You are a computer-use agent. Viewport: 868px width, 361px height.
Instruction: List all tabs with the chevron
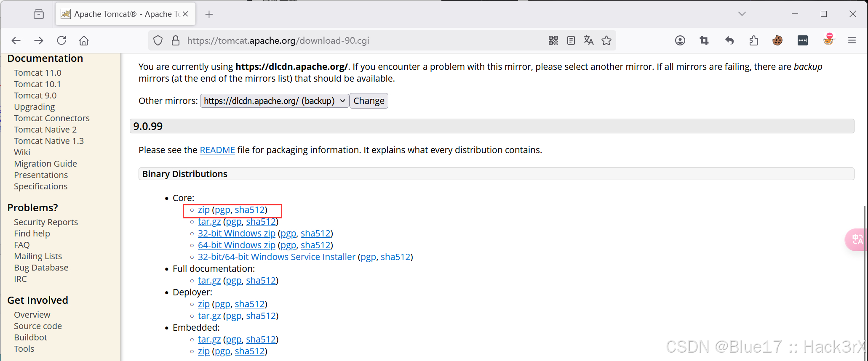742,14
